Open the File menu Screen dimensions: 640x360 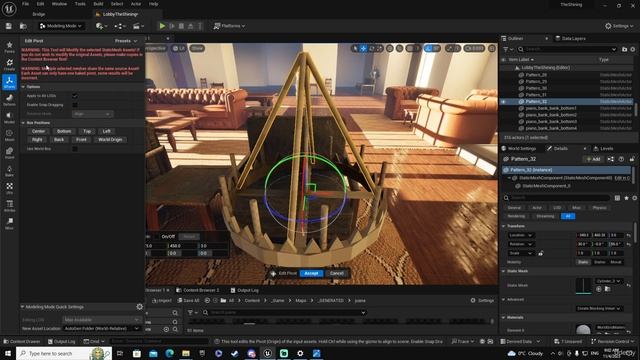tap(25, 4)
